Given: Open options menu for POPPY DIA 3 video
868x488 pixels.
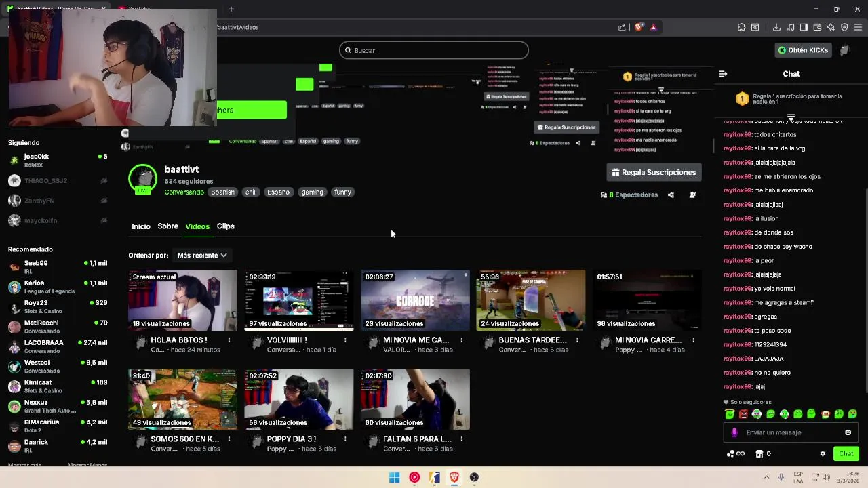Looking at the screenshot, I should (x=345, y=439).
